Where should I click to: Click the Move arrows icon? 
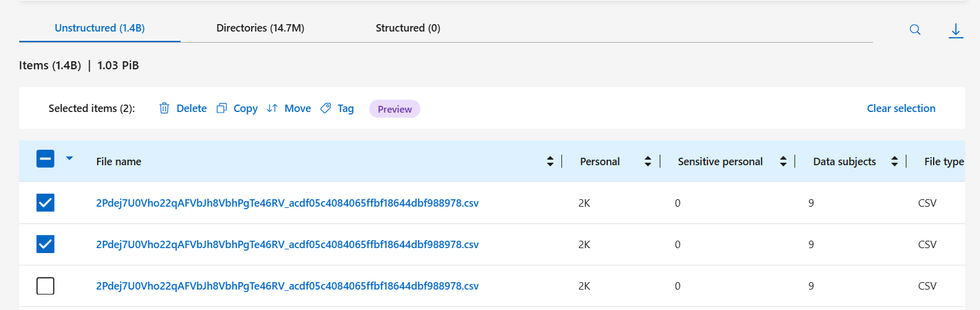(x=272, y=108)
